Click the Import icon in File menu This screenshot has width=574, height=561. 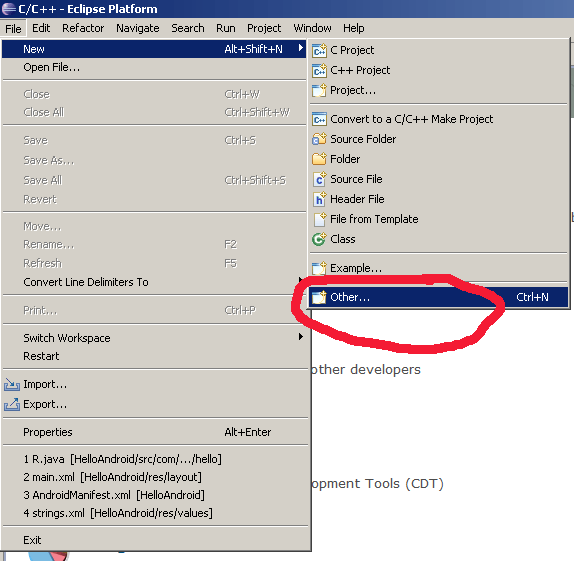[12, 384]
